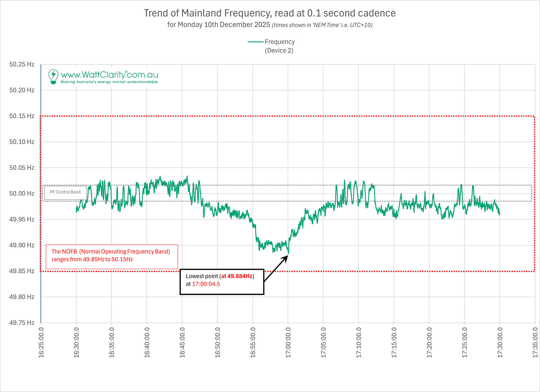This screenshot has width=540, height=392.
Task: Click the 50.25 Hz y-axis label
Action: [22, 64]
